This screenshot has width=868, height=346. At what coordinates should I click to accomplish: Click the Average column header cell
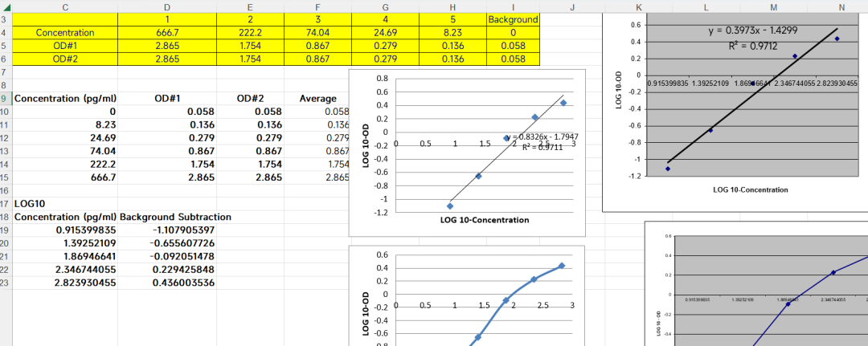(317, 99)
